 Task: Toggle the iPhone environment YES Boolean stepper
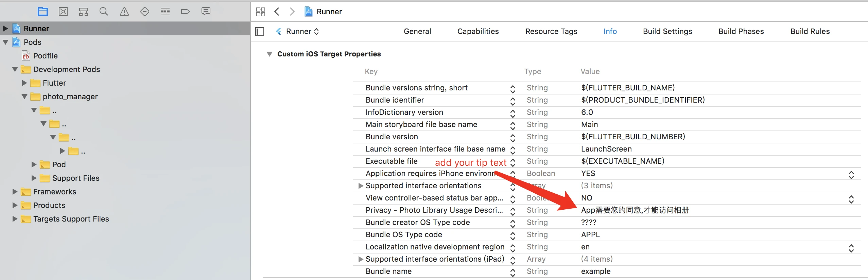(851, 175)
